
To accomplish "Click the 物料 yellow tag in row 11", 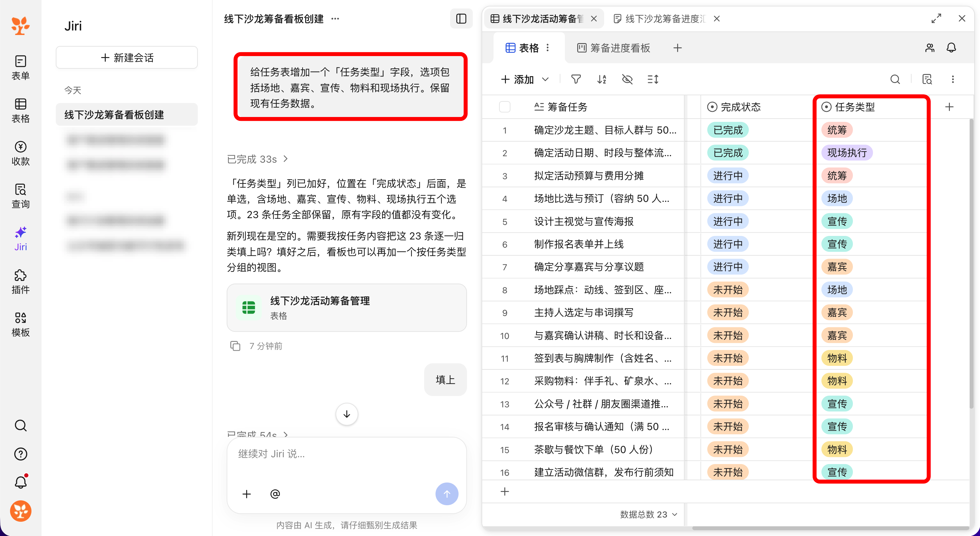I will [x=837, y=358].
